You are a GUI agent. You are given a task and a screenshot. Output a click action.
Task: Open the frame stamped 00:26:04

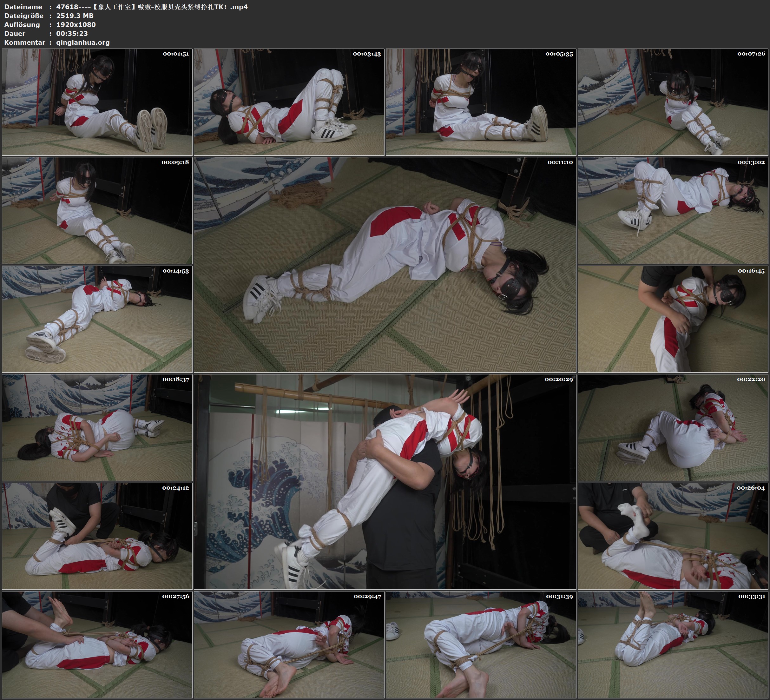tap(673, 536)
